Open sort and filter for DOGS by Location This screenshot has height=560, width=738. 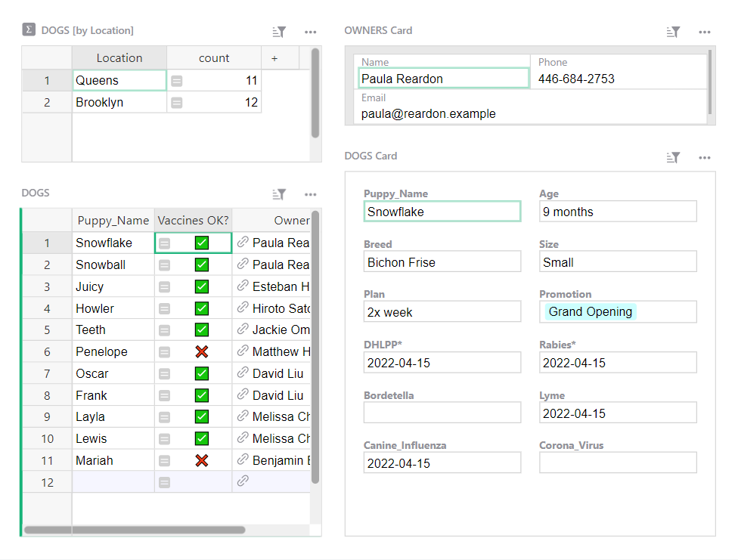pyautogui.click(x=279, y=32)
